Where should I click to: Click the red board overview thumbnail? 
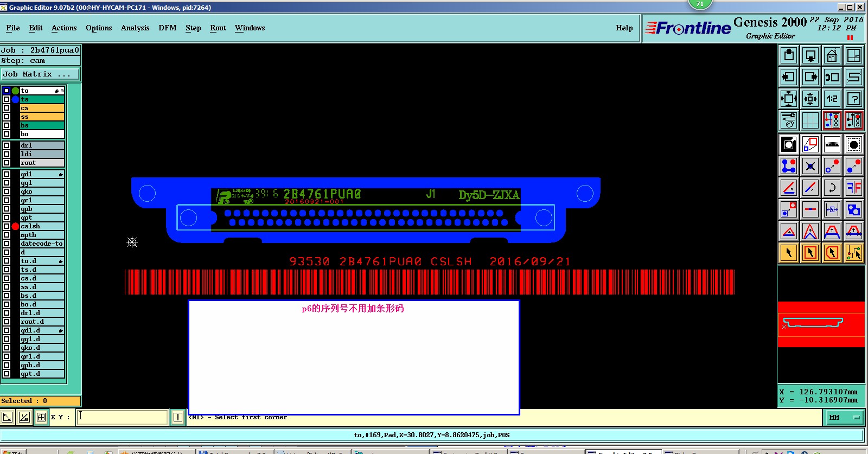[821, 324]
